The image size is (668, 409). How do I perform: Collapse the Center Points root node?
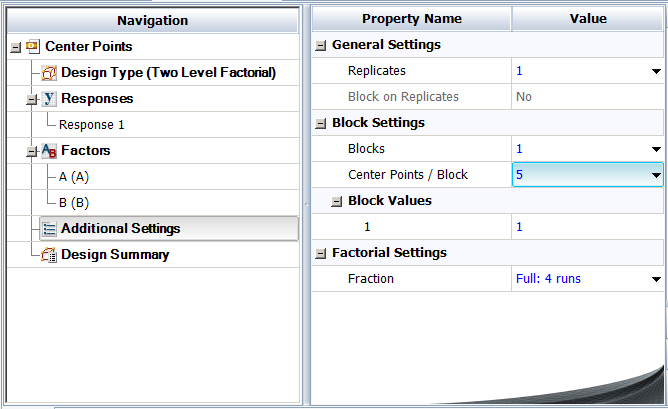[15, 47]
